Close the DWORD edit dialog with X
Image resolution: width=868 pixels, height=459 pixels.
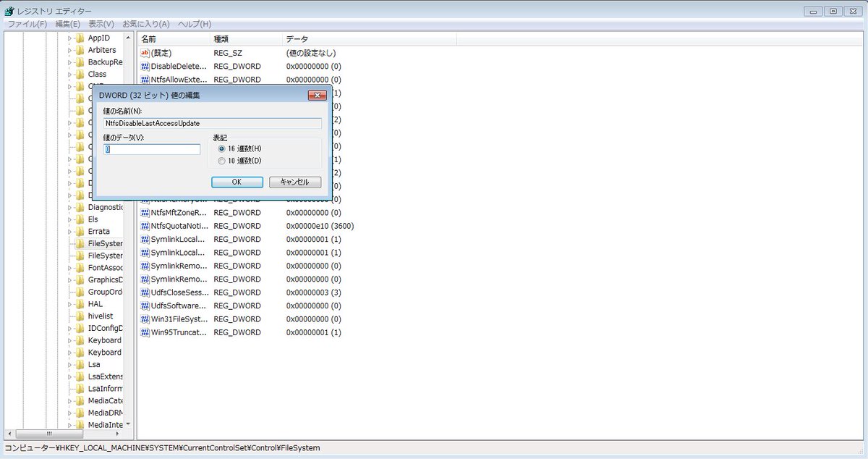pyautogui.click(x=317, y=95)
